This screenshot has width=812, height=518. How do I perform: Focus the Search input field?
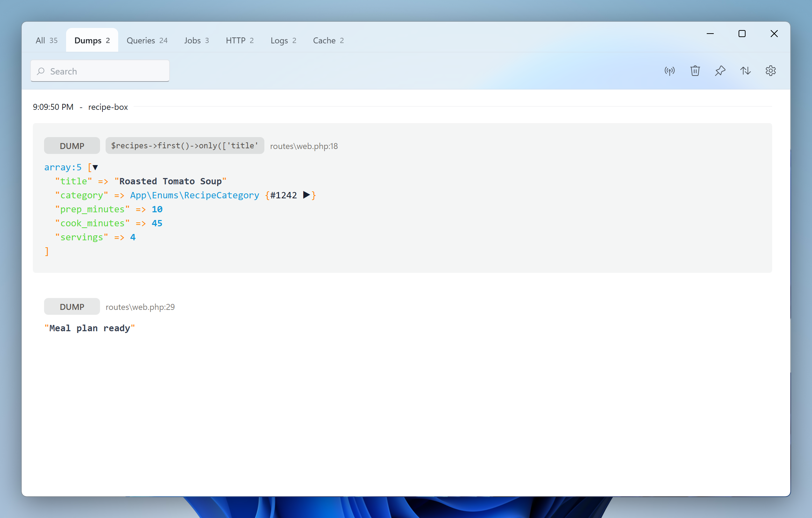click(x=100, y=71)
